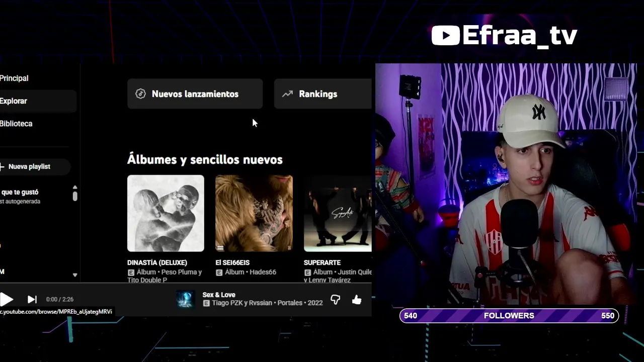Image resolution: width=644 pixels, height=362 pixels.
Task: Click the Sex & Love song title in player
Action: [219, 295]
